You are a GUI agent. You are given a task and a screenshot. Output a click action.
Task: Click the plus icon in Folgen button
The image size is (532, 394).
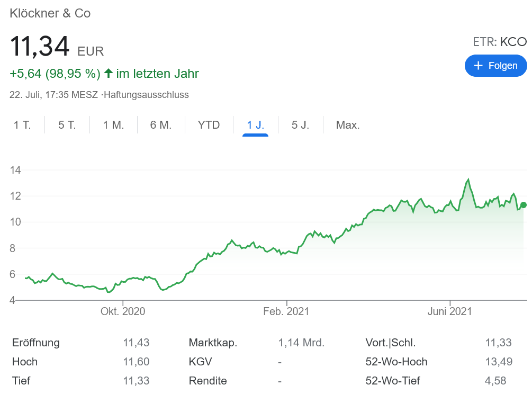coord(479,66)
